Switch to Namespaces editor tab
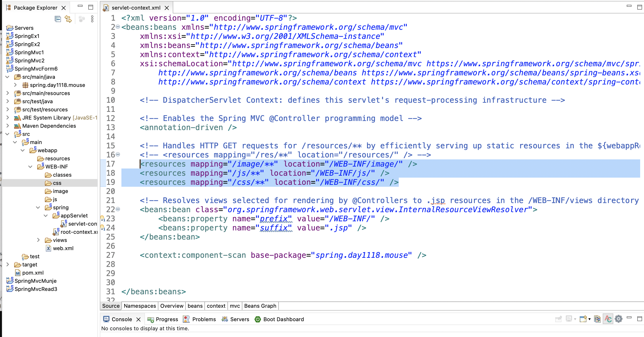 click(x=140, y=306)
